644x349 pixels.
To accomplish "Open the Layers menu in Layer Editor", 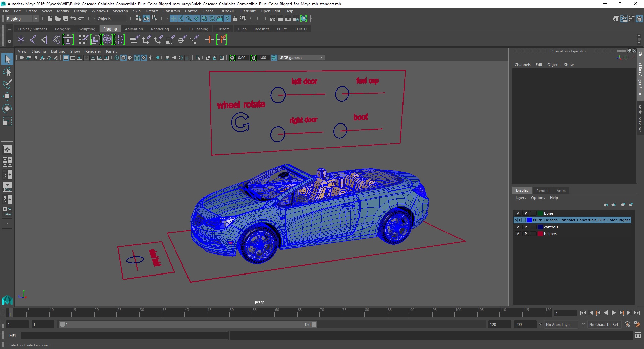I will (521, 198).
